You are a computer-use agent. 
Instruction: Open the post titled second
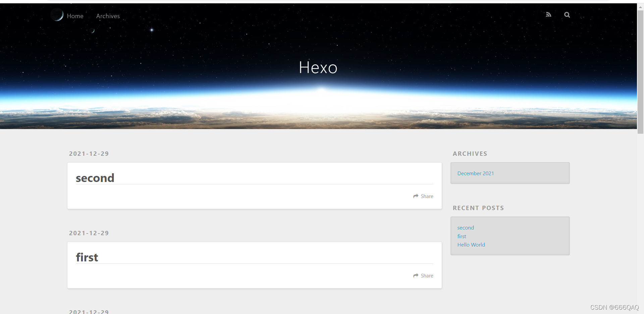tap(95, 178)
